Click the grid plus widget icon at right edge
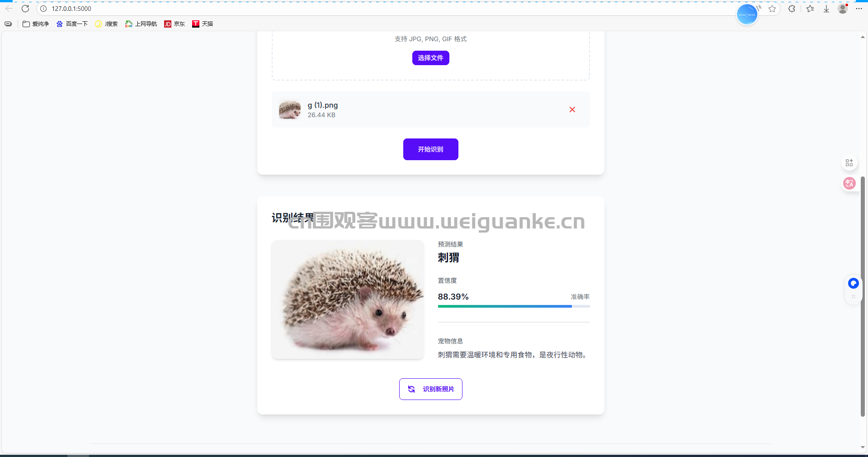This screenshot has height=457, width=868. point(849,162)
